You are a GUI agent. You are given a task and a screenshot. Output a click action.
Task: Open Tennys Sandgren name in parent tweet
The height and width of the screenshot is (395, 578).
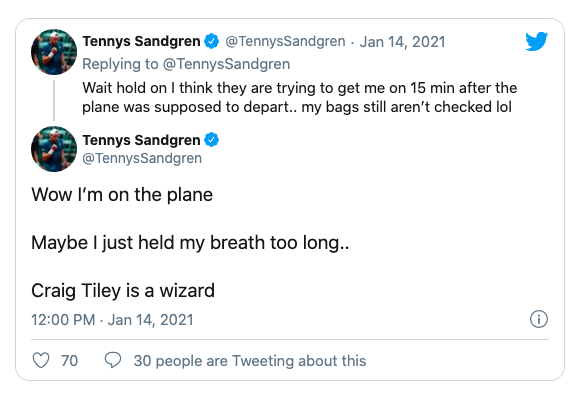point(142,41)
